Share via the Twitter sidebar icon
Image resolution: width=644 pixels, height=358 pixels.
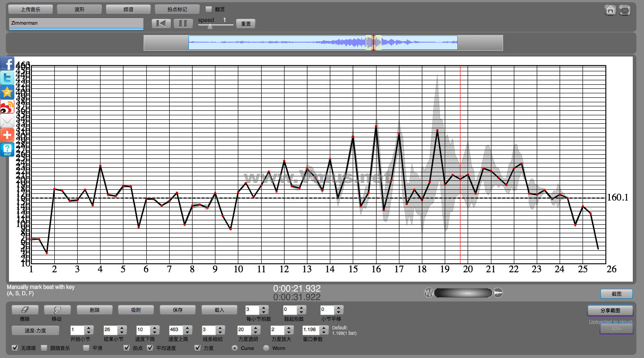7,78
